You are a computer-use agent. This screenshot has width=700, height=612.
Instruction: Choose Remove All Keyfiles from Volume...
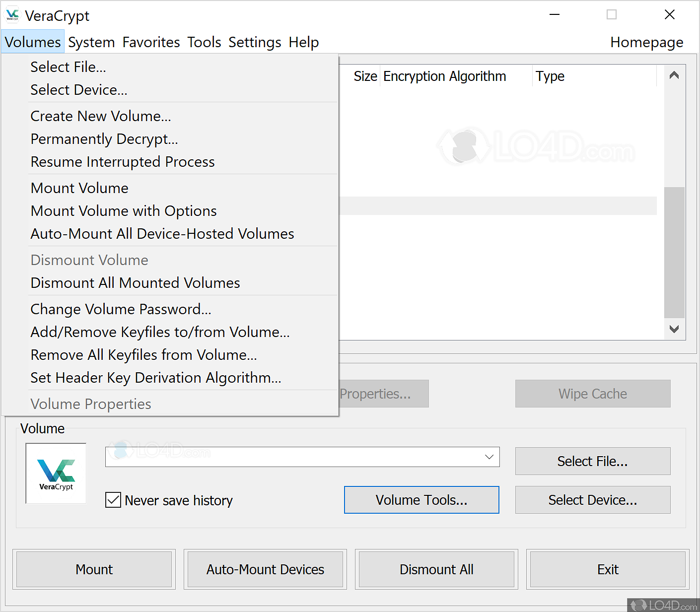(x=170, y=355)
